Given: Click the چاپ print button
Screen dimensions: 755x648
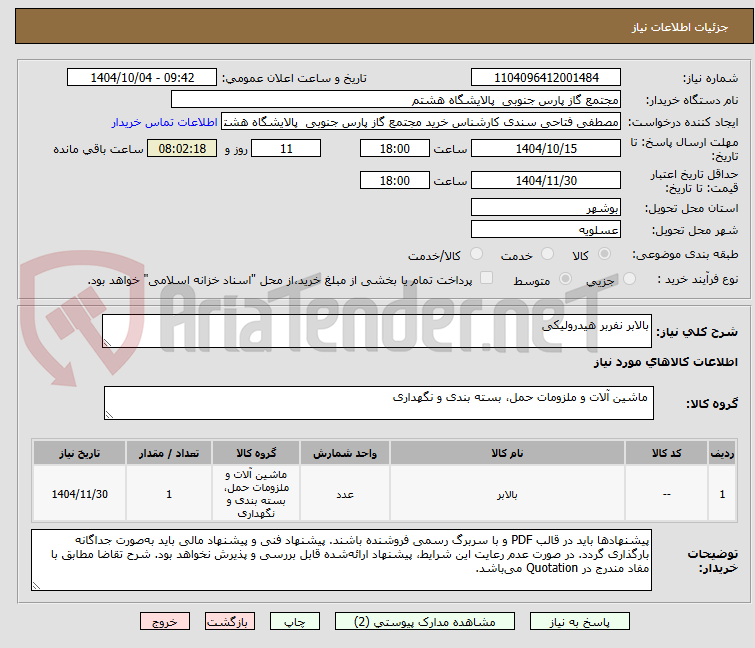Looking at the screenshot, I should (x=294, y=622).
